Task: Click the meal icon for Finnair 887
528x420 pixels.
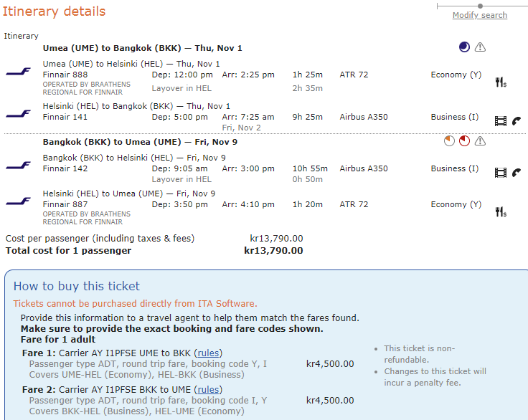Action: click(500, 212)
